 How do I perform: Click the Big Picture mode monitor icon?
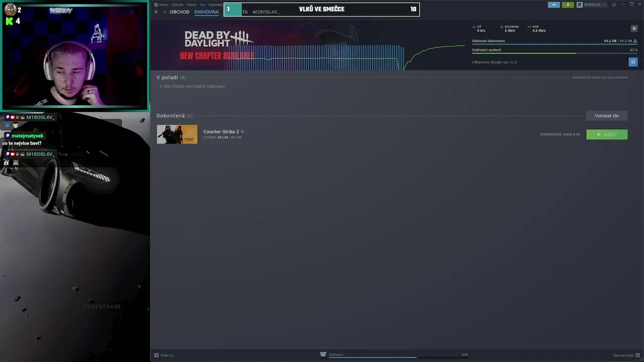(613, 5)
